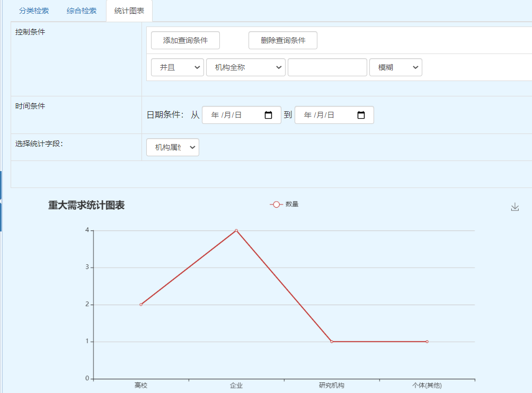Image resolution: width=532 pixels, height=393 pixels.
Task: Click the 企业 peak data point
Action: [x=236, y=230]
